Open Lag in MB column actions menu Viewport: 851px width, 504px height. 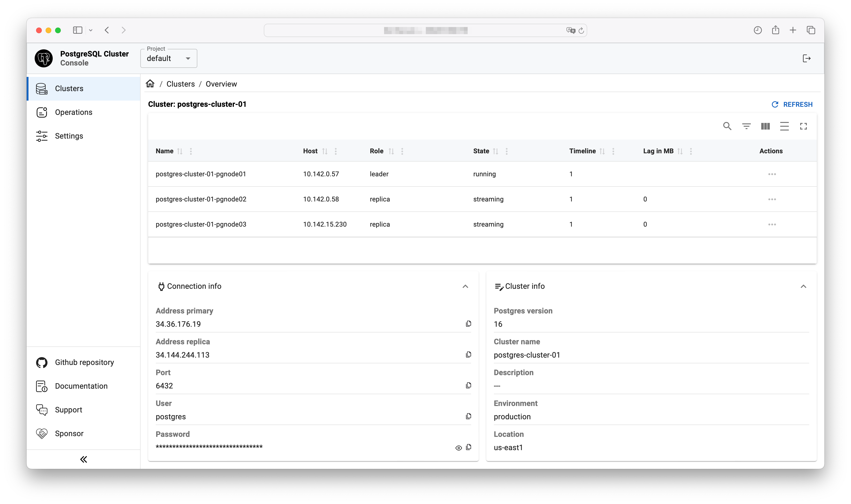[x=690, y=151]
